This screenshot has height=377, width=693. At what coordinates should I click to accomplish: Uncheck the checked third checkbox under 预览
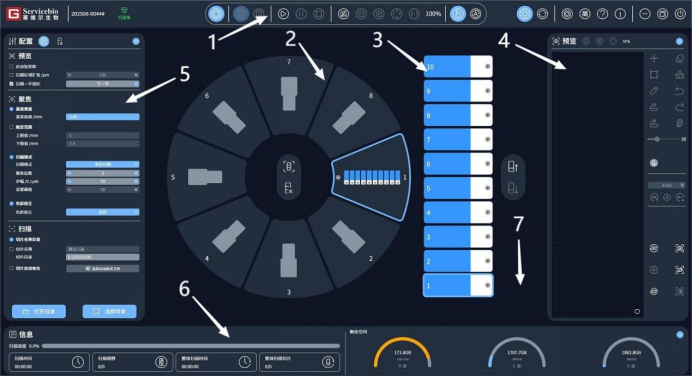point(11,84)
